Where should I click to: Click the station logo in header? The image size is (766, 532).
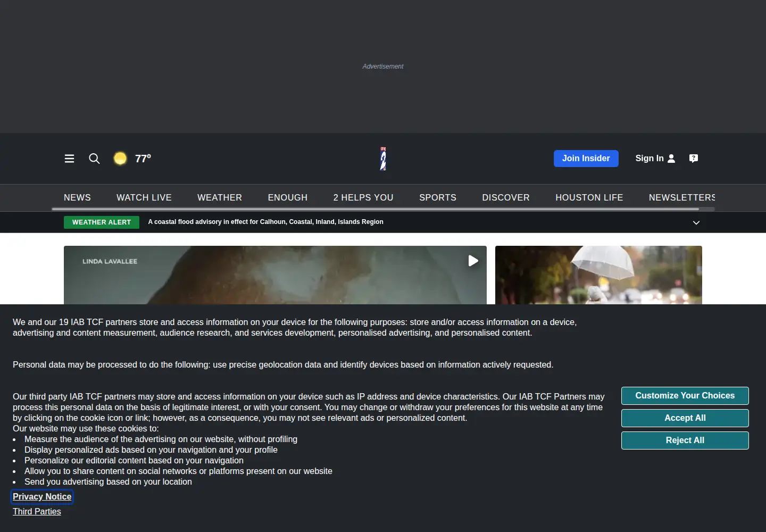(x=383, y=159)
